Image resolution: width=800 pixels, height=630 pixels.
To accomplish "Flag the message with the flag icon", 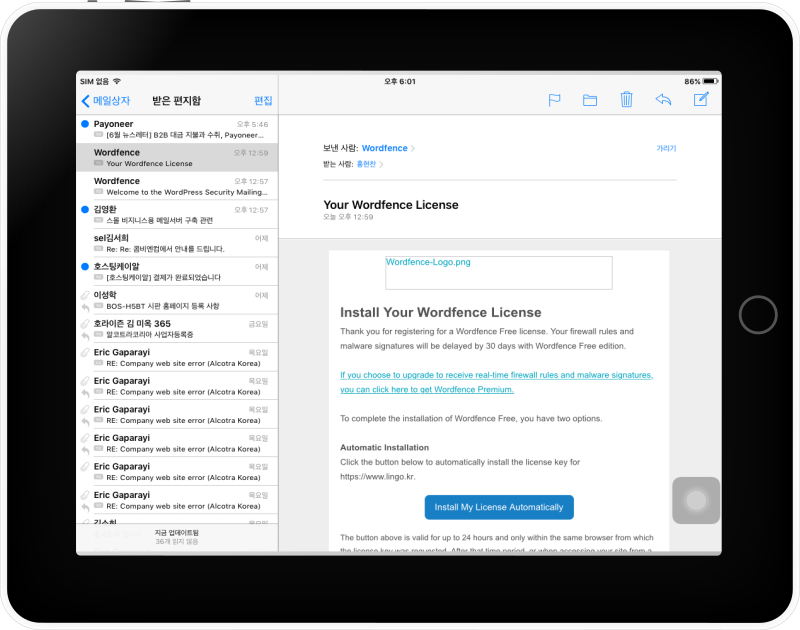I will (554, 100).
